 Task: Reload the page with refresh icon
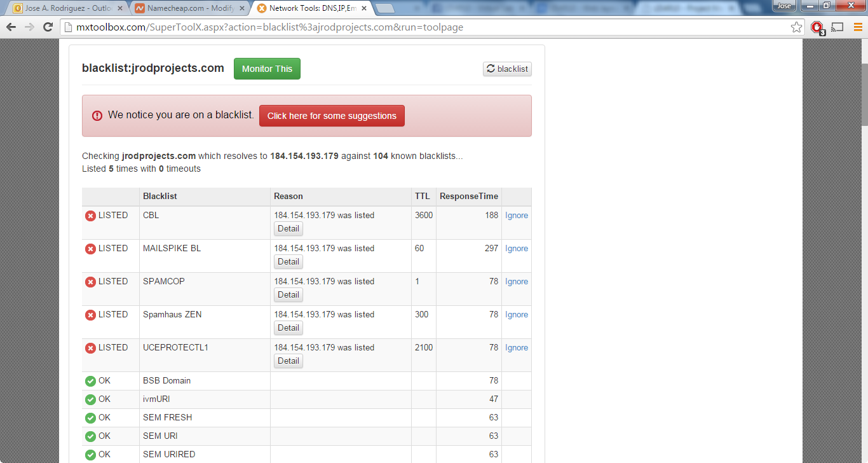coord(48,27)
